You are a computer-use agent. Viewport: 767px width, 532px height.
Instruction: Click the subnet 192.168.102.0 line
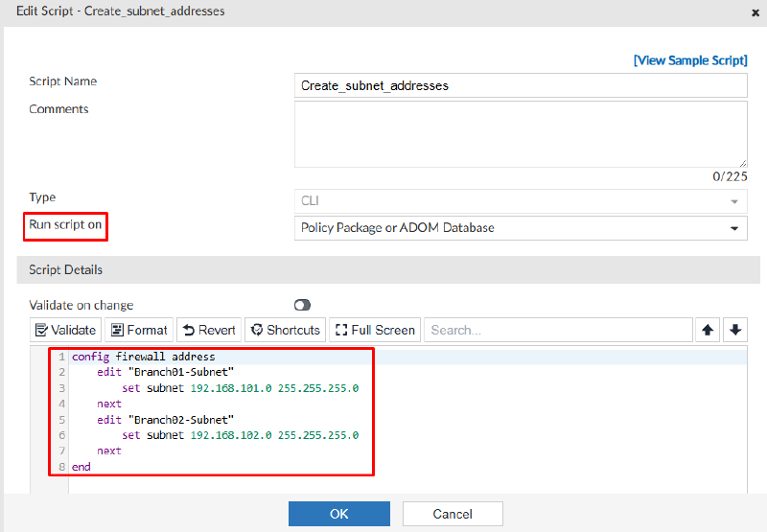click(x=241, y=435)
